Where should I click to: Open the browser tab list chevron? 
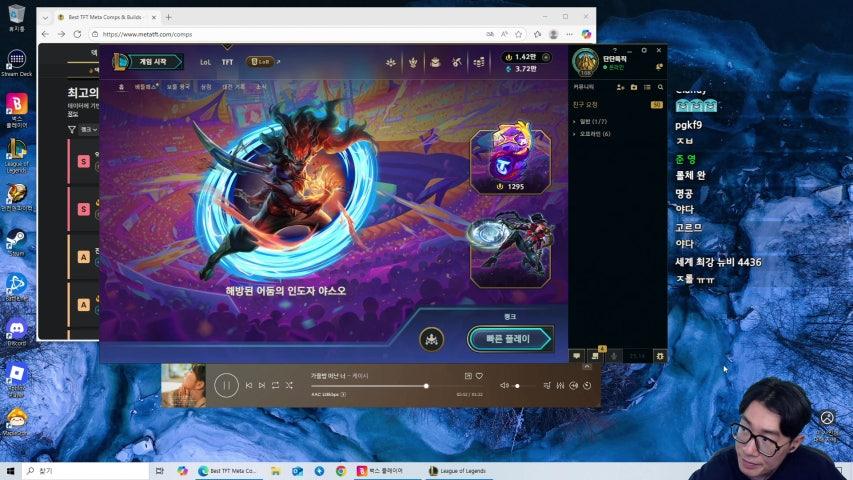(45, 17)
